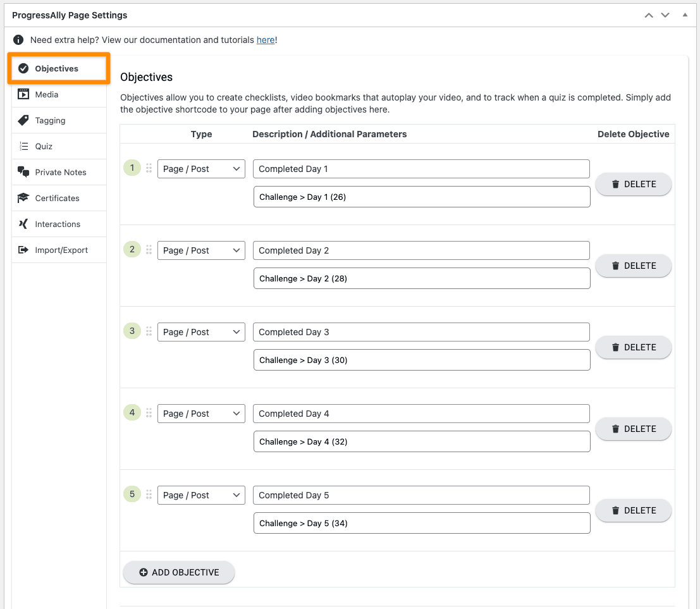Open Import/Export via its arrow icon
Screen dimensions: 700x609
pos(23,250)
